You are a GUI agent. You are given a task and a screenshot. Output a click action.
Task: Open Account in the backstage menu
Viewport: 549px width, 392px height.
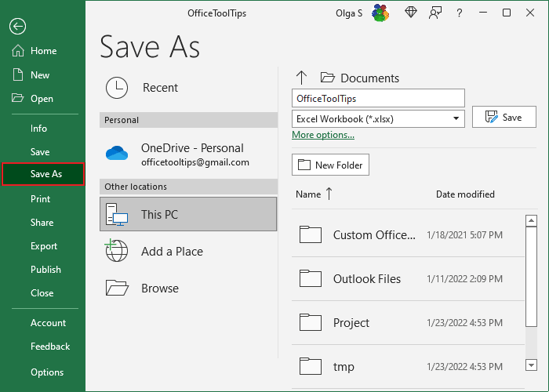[x=48, y=323]
